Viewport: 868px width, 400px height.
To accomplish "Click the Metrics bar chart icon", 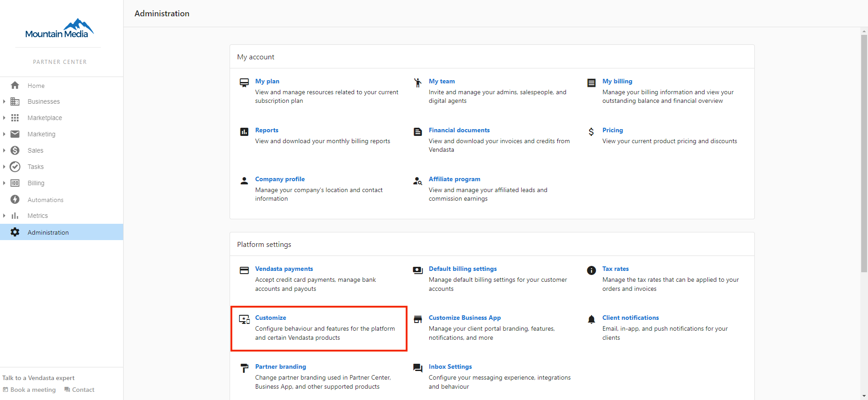I will [x=15, y=216].
